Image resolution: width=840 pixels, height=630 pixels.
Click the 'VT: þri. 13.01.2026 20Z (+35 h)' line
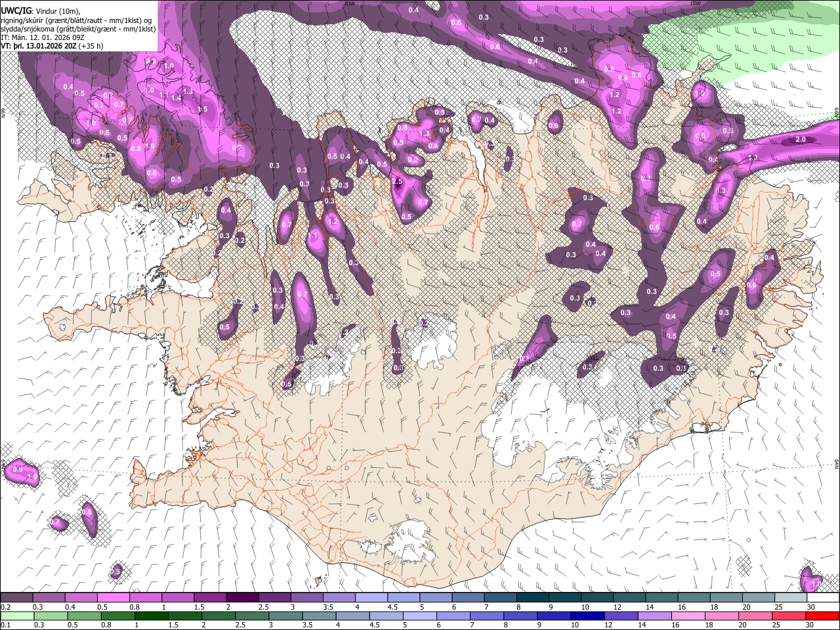point(52,47)
